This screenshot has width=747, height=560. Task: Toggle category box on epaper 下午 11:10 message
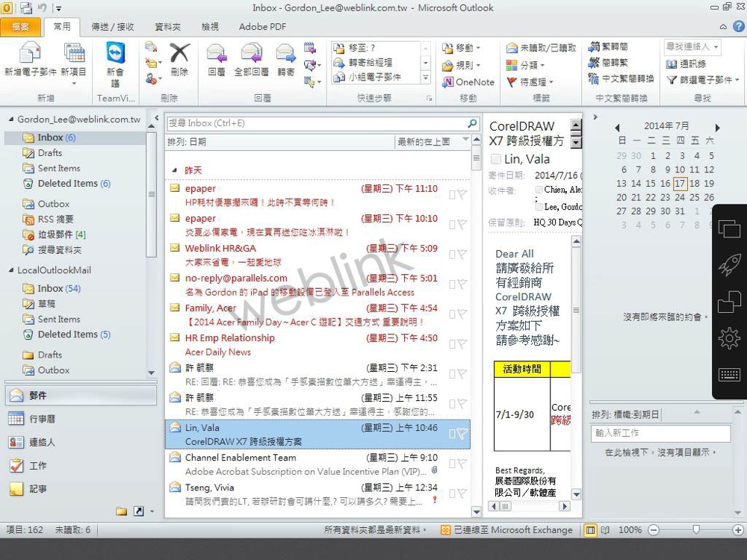click(x=453, y=194)
